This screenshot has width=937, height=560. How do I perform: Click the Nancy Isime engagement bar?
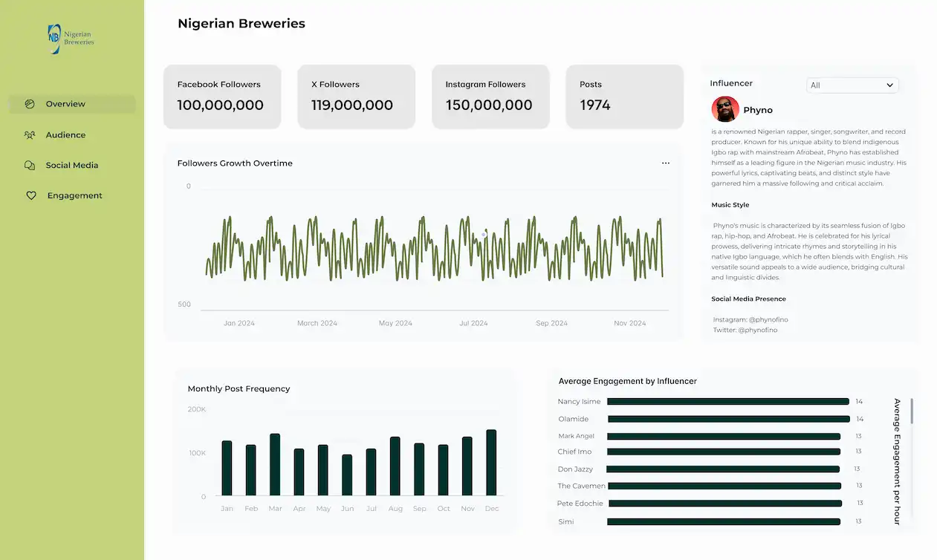click(x=728, y=402)
